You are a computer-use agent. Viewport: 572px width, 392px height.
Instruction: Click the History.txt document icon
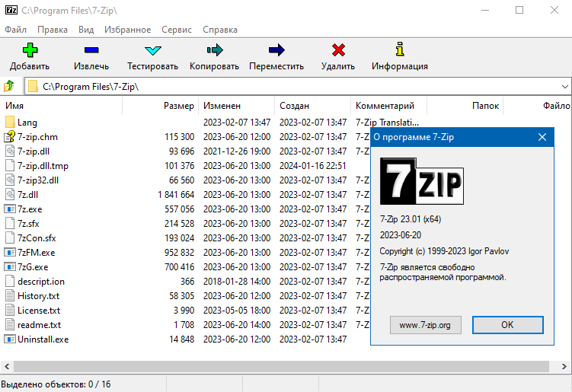coord(10,296)
